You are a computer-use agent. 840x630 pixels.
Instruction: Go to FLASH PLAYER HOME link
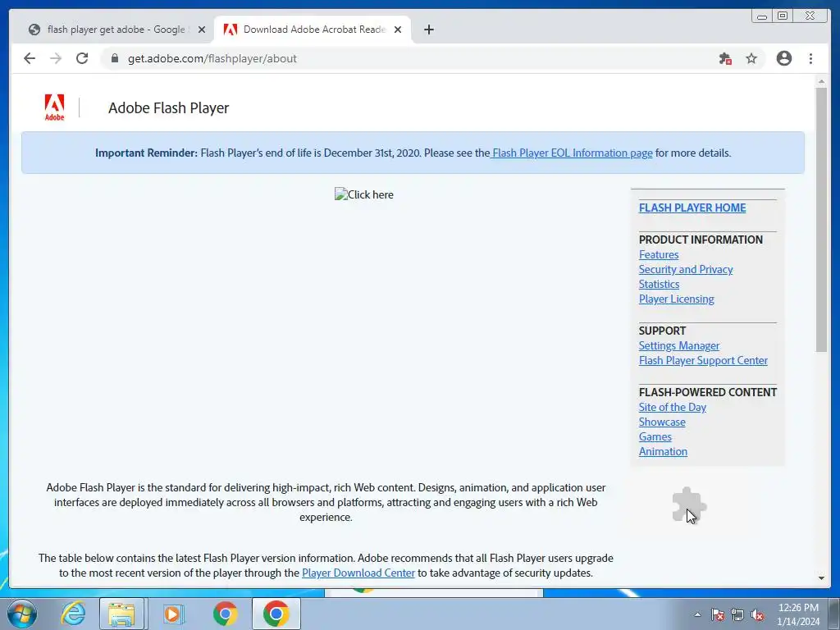click(x=692, y=208)
